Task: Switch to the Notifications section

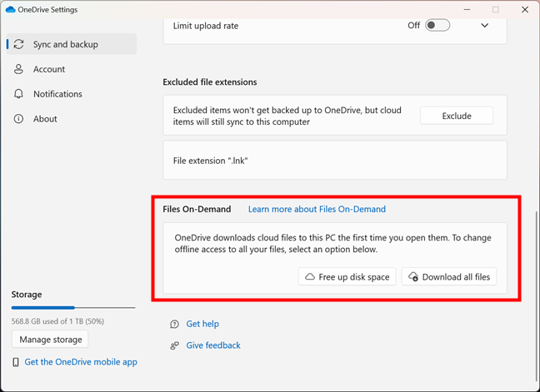Action: (57, 94)
